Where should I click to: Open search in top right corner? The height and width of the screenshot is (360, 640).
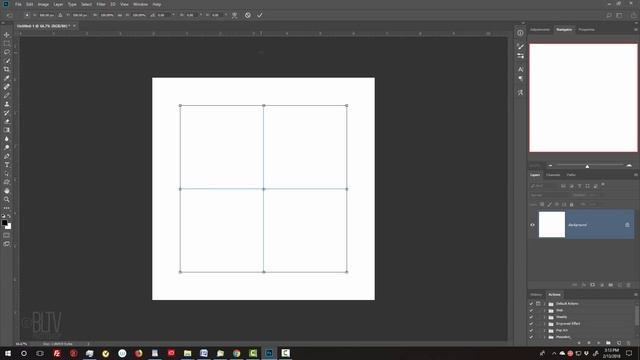[x=609, y=15]
